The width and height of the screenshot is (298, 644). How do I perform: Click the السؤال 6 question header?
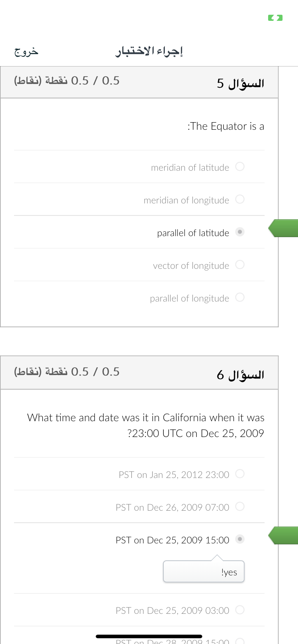(x=240, y=375)
